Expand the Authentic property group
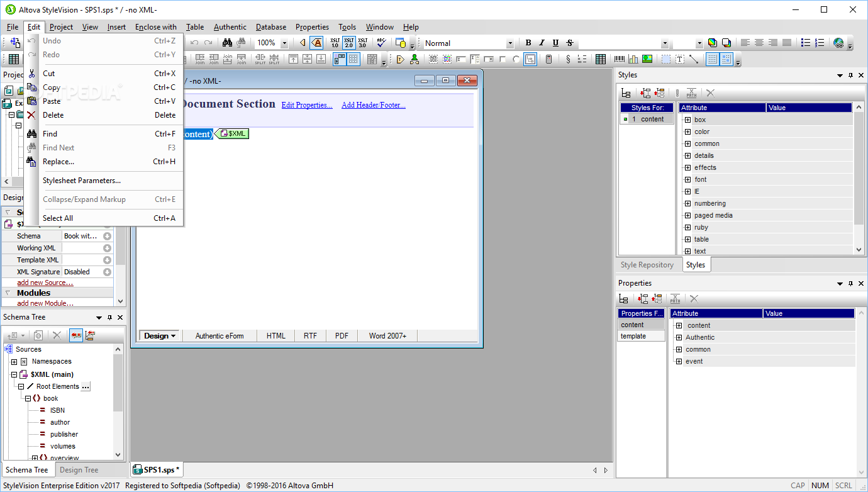This screenshot has width=868, height=492. [x=679, y=337]
